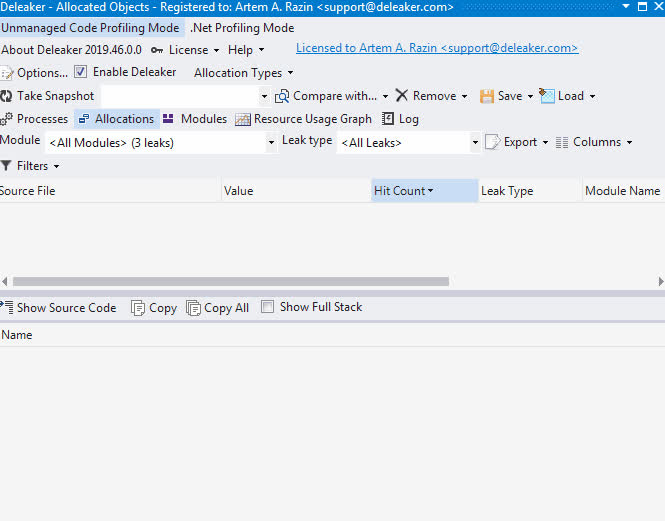Image resolution: width=665 pixels, height=521 pixels.
Task: Click the Modules purple blocks icon
Action: tap(168, 118)
